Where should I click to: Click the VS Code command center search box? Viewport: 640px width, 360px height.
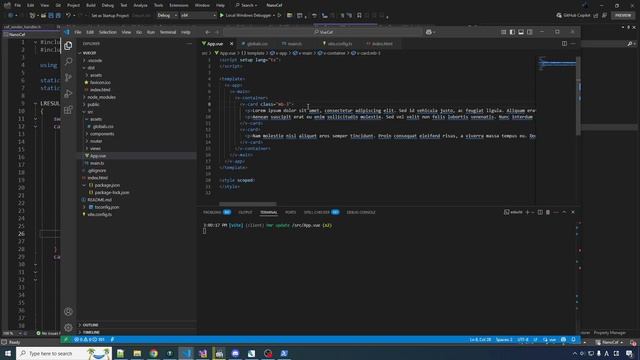point(322,32)
